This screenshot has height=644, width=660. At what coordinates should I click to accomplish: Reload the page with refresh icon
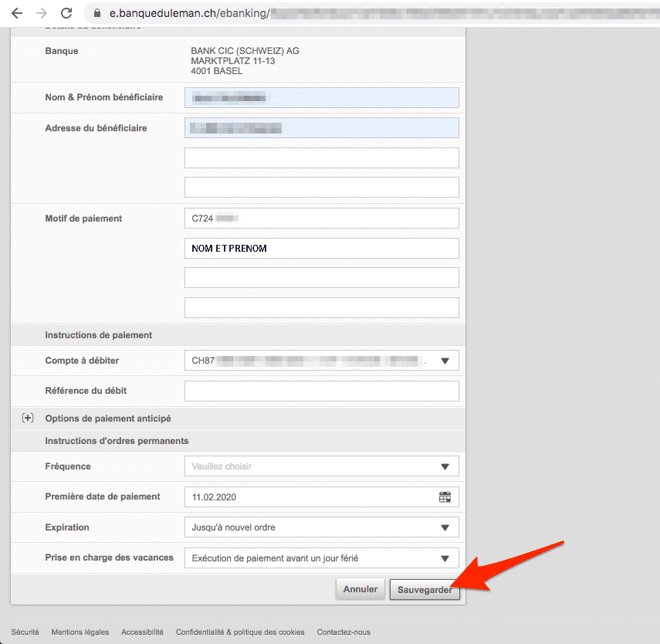click(x=66, y=13)
